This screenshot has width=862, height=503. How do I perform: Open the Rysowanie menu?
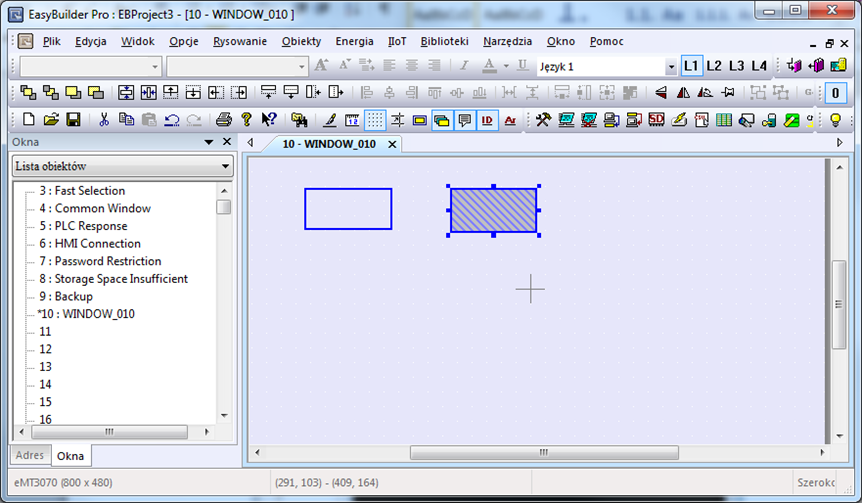click(x=240, y=41)
